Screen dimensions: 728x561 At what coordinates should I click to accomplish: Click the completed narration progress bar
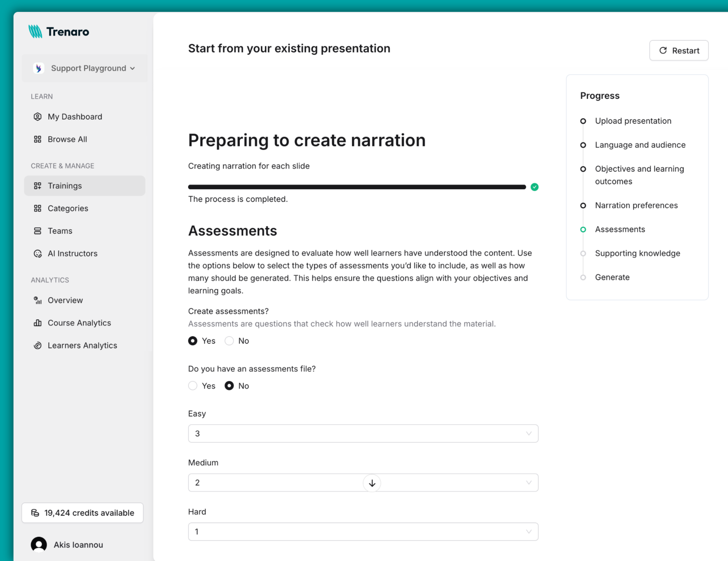[x=357, y=187]
